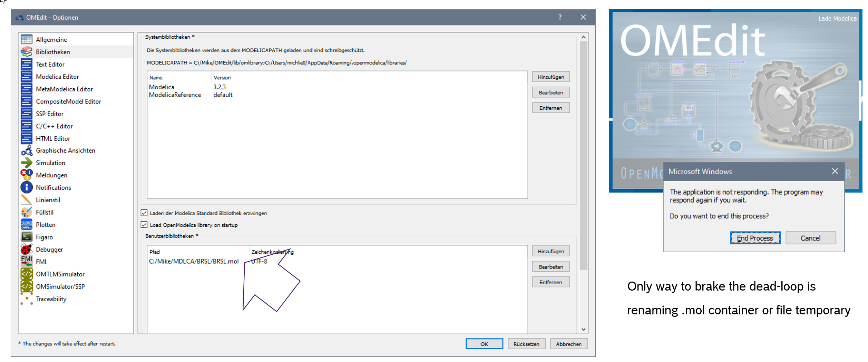Select the Bibliotheken books icon
868x362 pixels.
[x=26, y=52]
